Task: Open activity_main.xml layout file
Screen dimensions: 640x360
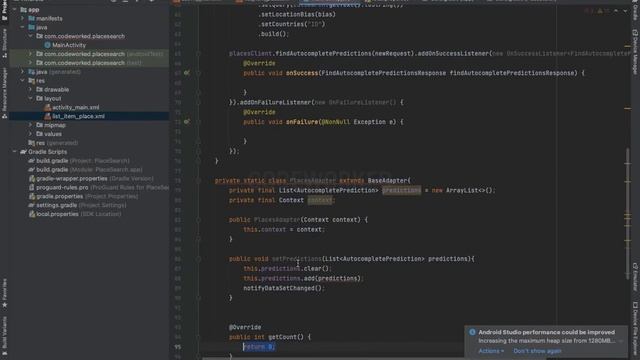Action: (x=76, y=107)
